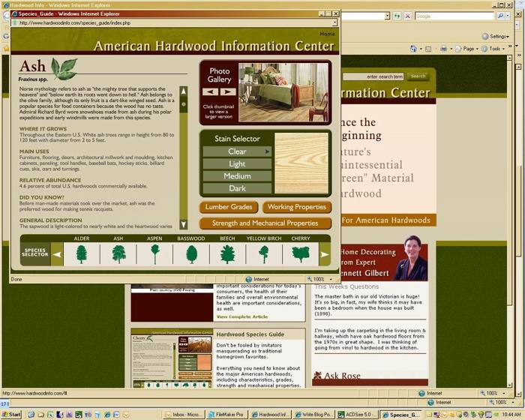The height and width of the screenshot is (420, 525).
Task: Select the Cherry tree icon
Action: pos(300,254)
